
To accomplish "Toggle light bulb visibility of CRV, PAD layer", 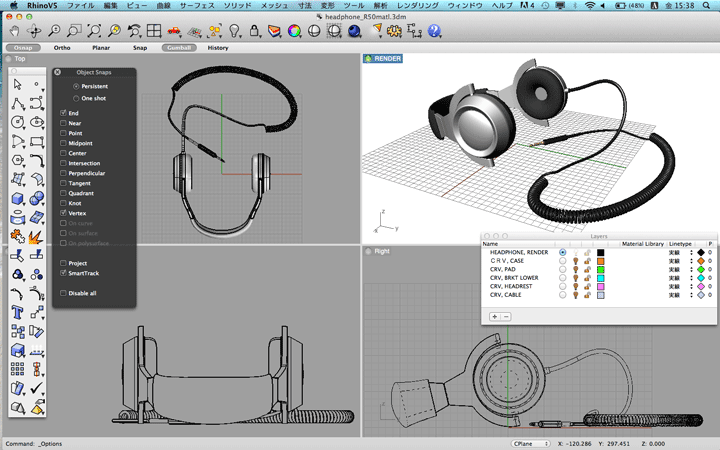I will click(x=577, y=269).
